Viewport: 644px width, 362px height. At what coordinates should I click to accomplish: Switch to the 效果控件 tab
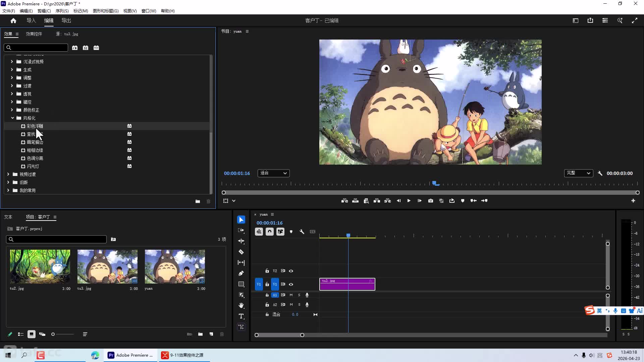pos(34,34)
